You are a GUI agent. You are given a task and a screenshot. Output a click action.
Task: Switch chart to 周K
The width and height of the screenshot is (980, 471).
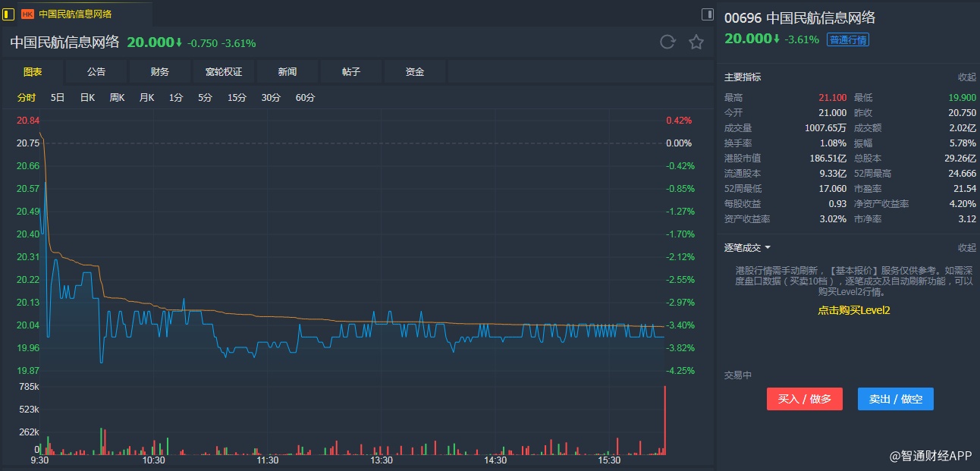(x=117, y=97)
